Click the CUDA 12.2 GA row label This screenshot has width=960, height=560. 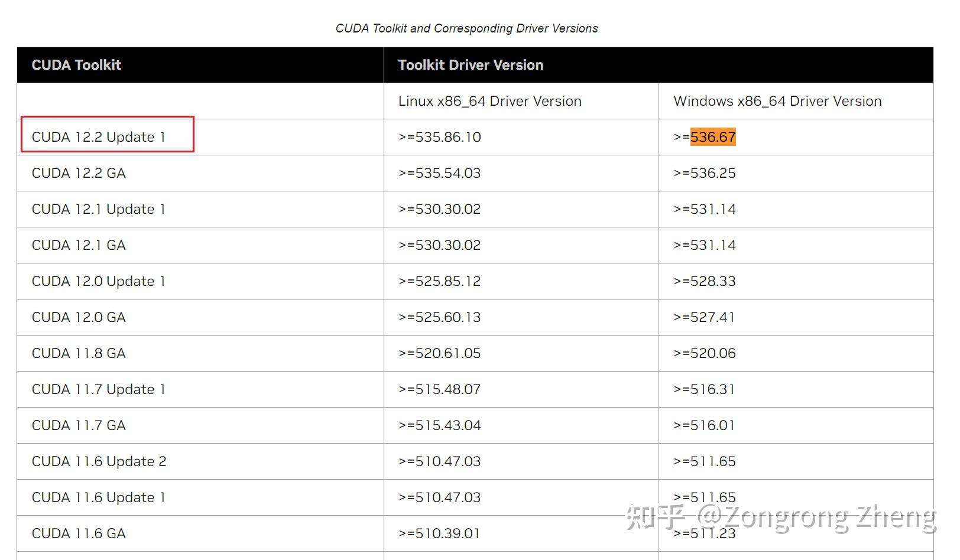click(79, 173)
